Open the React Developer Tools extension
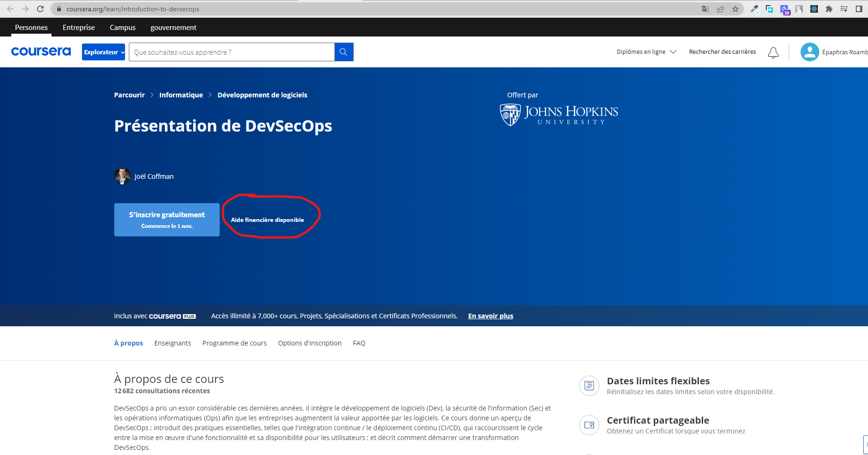This screenshot has width=868, height=455. [x=814, y=9]
